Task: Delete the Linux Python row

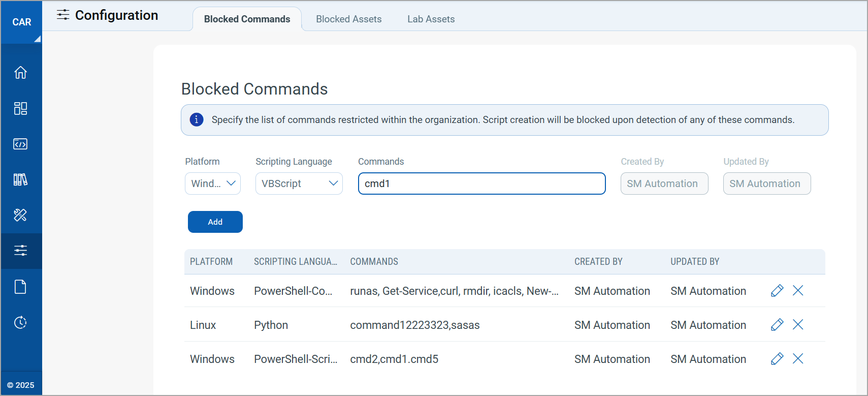Action: coord(798,325)
